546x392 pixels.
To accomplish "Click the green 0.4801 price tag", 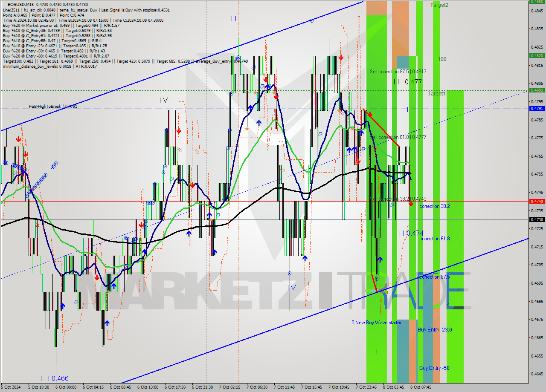I will pyautogui.click(x=536, y=90).
